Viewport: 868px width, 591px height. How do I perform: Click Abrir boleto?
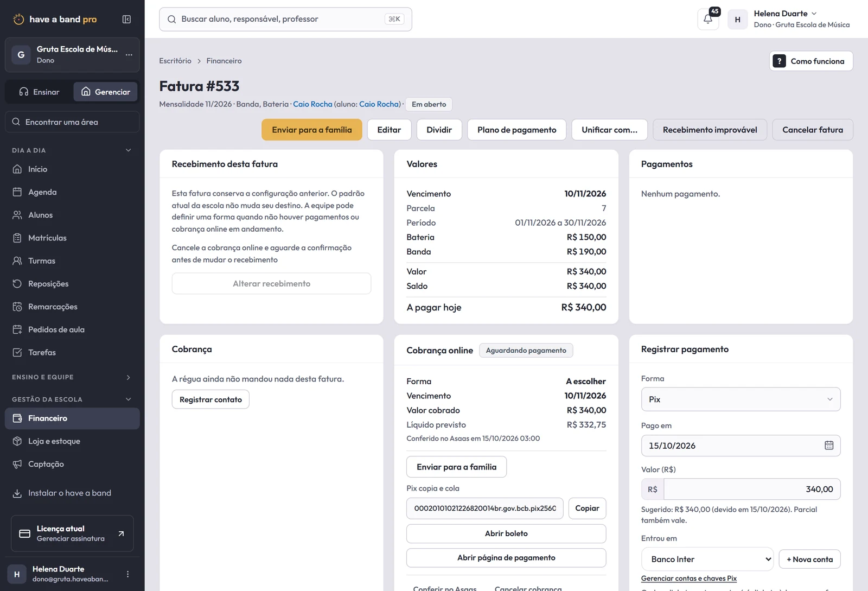(x=506, y=533)
